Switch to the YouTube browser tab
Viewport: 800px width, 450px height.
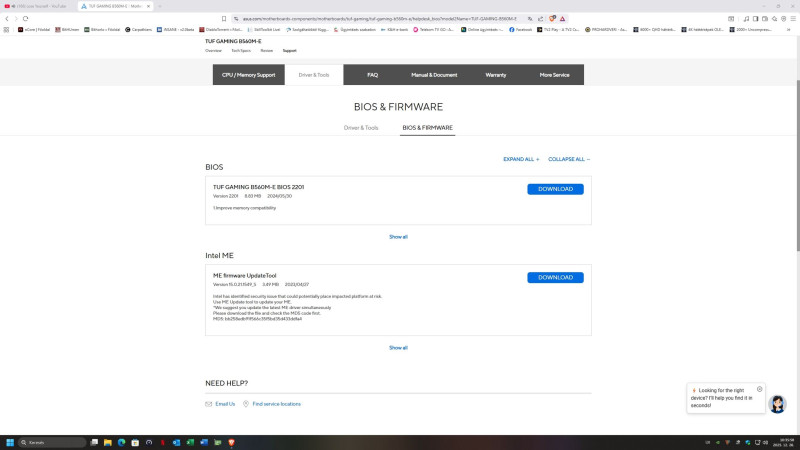coord(38,6)
